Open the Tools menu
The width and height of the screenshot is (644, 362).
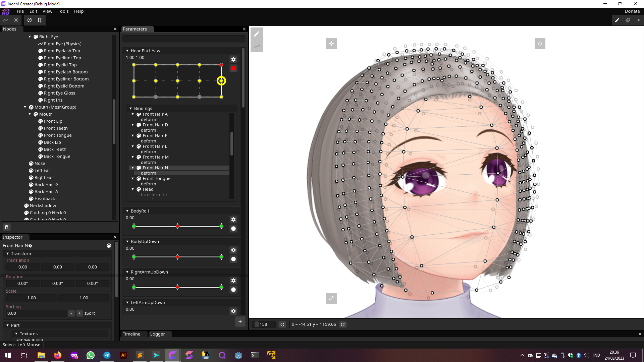pyautogui.click(x=63, y=11)
